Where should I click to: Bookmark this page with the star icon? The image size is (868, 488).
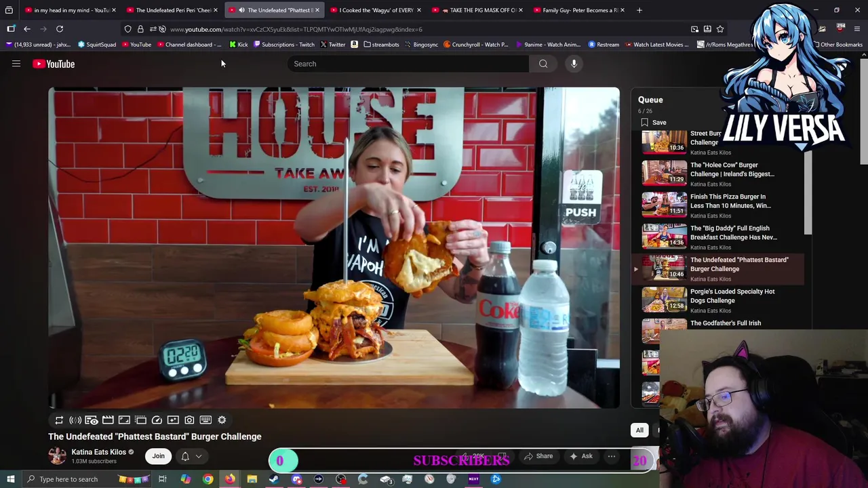[x=720, y=29]
